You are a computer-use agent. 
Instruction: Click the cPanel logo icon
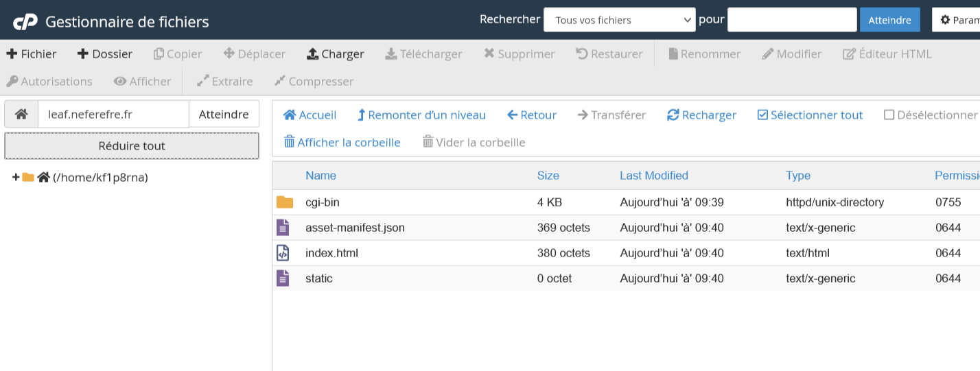click(x=25, y=22)
